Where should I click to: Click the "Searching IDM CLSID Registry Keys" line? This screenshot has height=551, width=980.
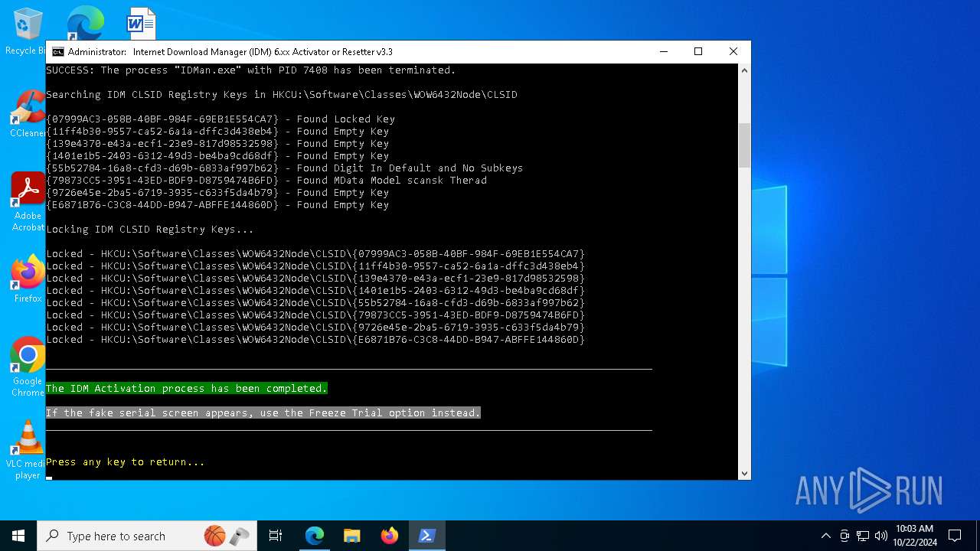(x=282, y=95)
